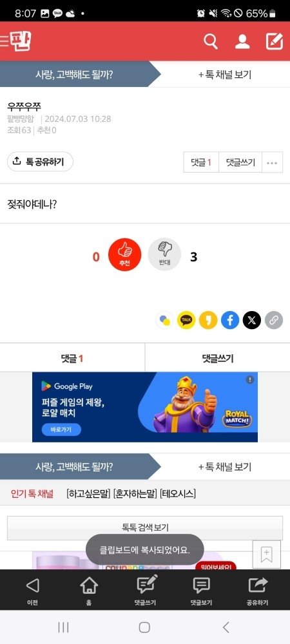Open the three-dot more options menu
Screen dimensions: 290x644
272,162
